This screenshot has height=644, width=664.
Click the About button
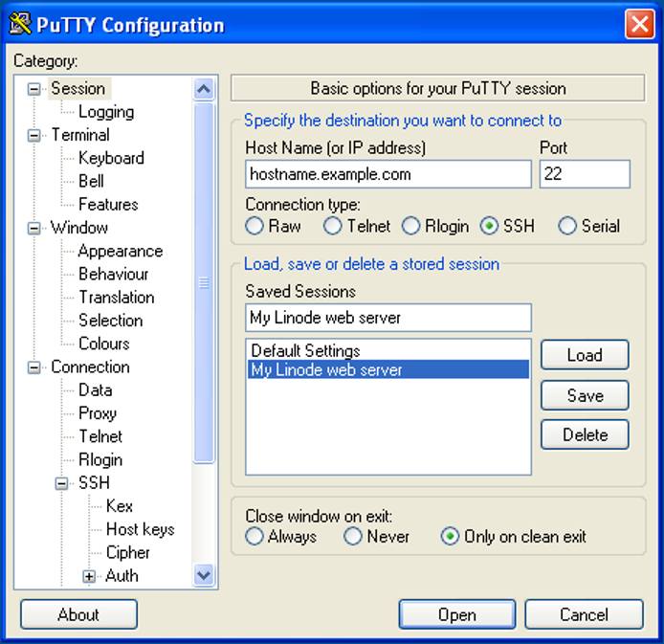pyautogui.click(x=78, y=614)
